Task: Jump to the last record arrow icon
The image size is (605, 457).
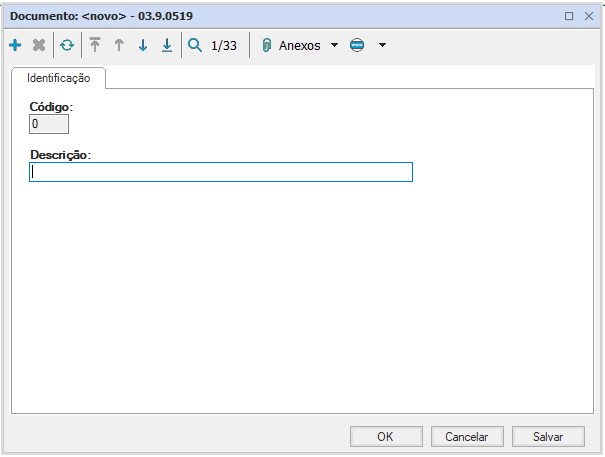Action: (x=167, y=46)
